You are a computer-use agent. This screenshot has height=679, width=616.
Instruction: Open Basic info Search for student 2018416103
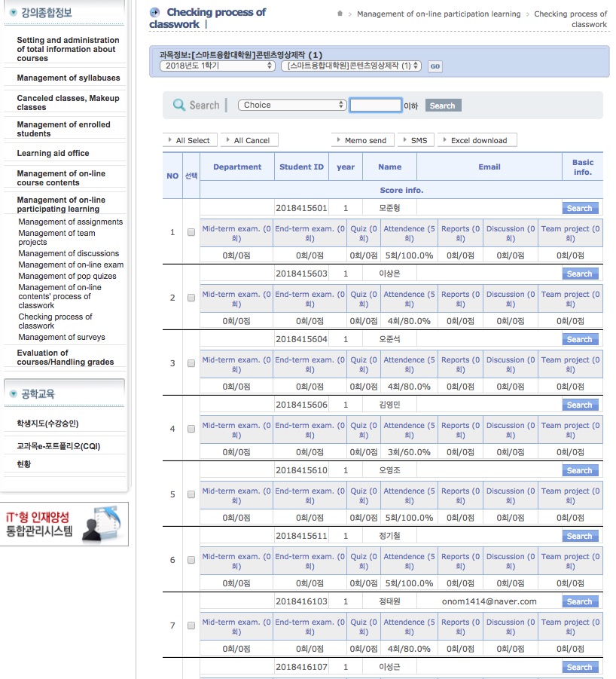coord(580,601)
